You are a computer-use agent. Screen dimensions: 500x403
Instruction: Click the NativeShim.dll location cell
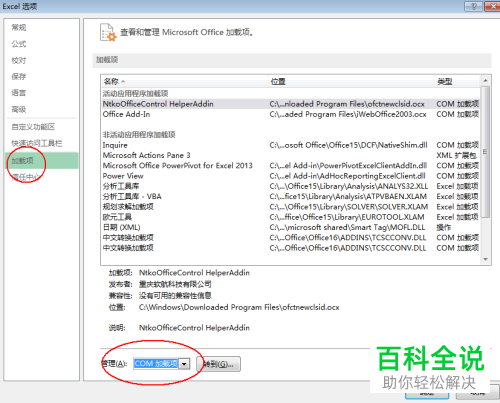(x=348, y=145)
